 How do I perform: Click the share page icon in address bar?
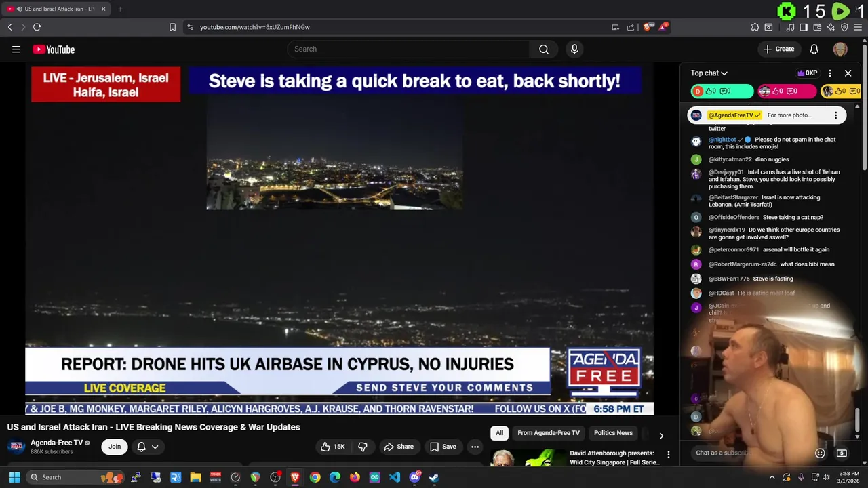[631, 27]
